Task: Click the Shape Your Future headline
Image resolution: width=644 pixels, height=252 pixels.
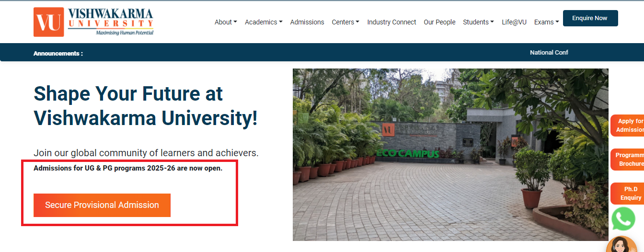Action: [146, 105]
